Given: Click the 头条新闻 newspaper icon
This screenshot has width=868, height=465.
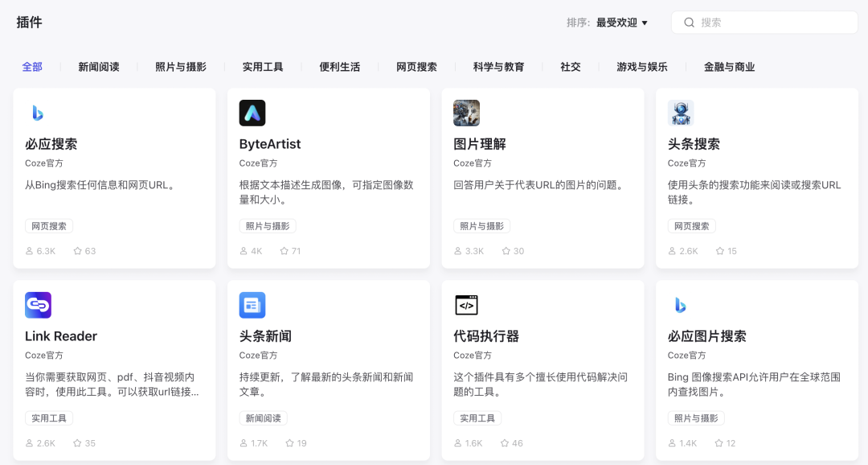Looking at the screenshot, I should pyautogui.click(x=252, y=305).
